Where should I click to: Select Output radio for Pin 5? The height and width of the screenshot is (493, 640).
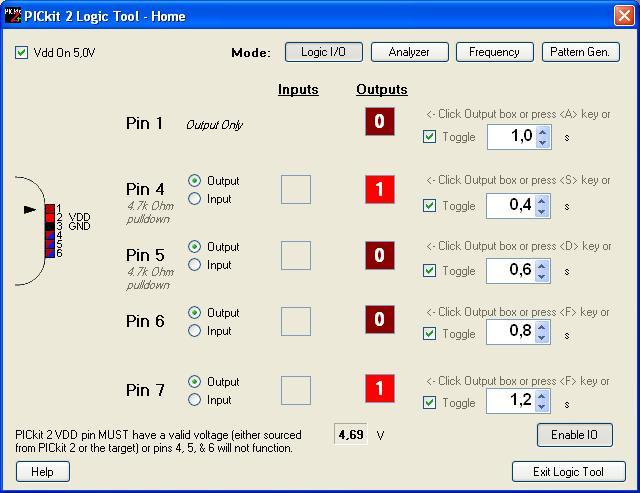(195, 246)
